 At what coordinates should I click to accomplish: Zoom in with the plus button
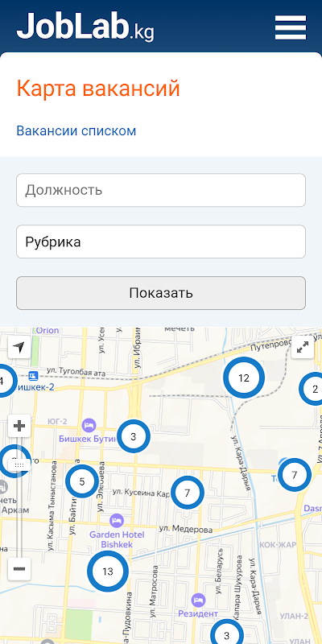[x=19, y=426]
